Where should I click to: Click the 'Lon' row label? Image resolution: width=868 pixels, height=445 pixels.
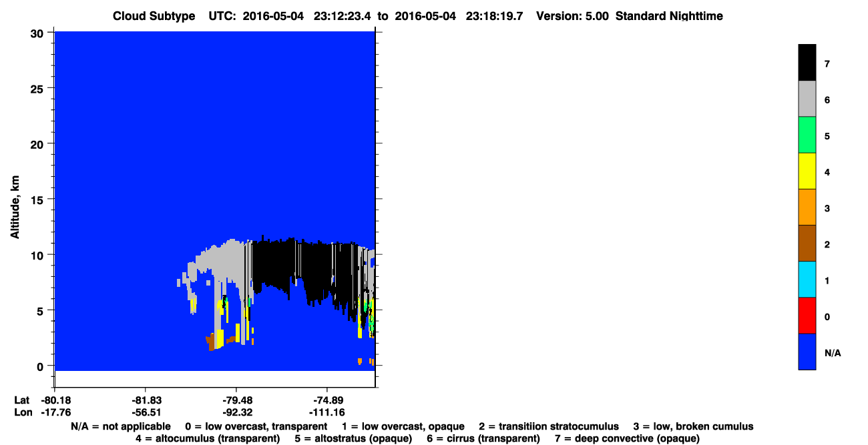[x=22, y=412]
